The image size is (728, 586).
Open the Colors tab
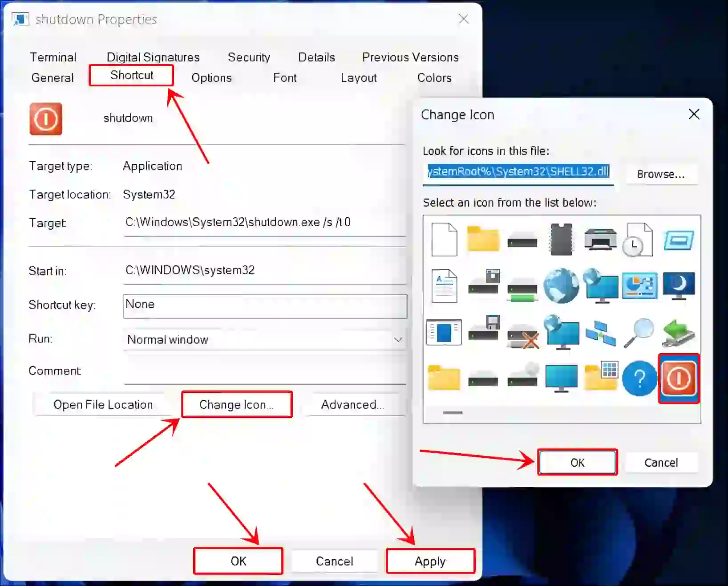coord(434,77)
